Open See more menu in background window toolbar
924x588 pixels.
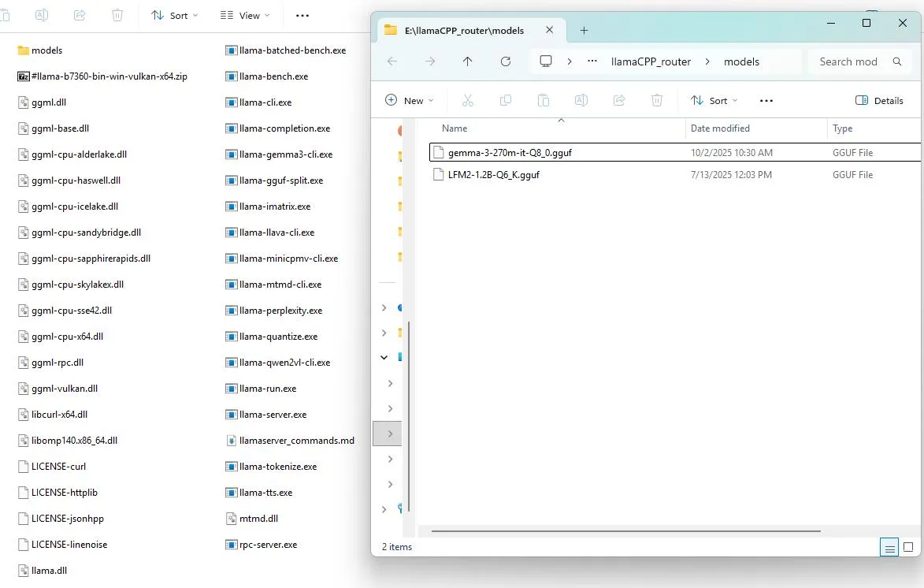pyautogui.click(x=302, y=15)
